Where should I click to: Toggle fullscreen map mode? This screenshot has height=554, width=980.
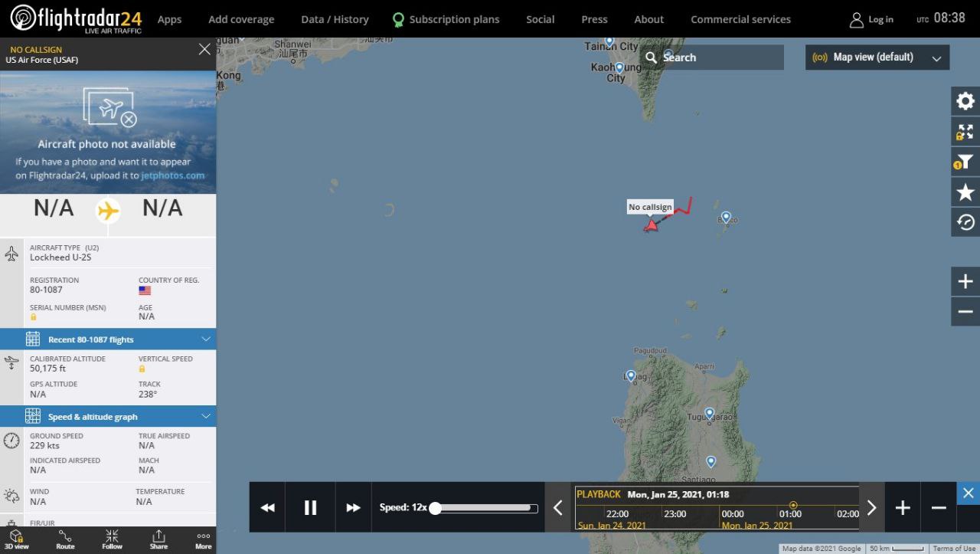pos(965,131)
